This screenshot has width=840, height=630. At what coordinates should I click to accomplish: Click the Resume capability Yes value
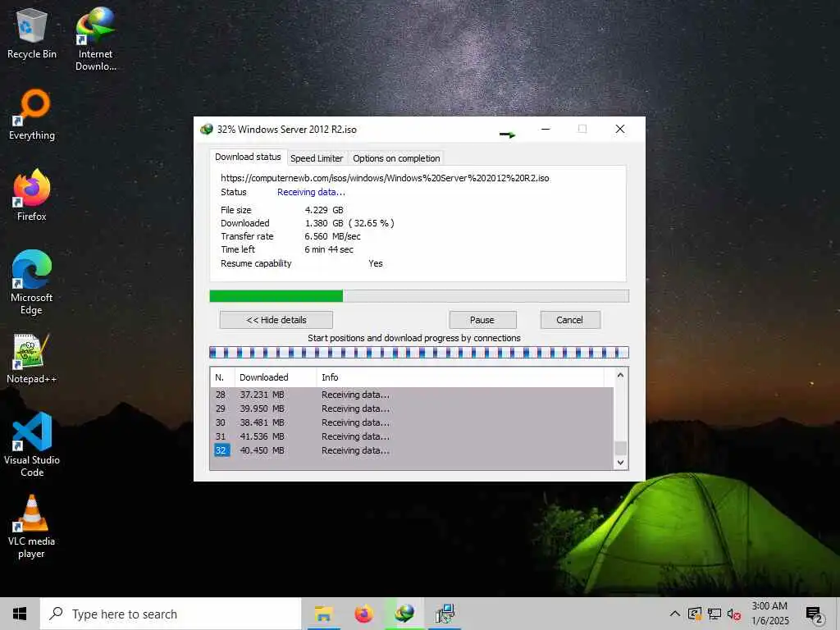(376, 263)
